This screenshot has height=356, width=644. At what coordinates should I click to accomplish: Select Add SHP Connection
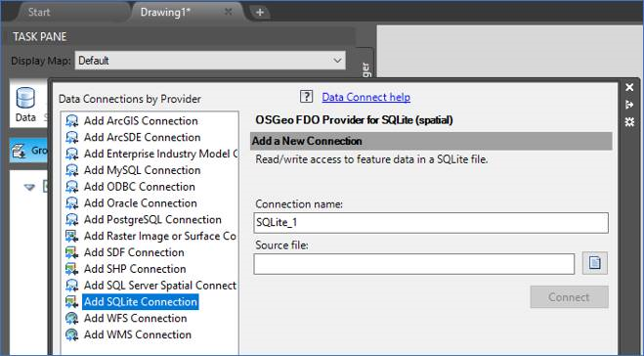click(x=135, y=269)
